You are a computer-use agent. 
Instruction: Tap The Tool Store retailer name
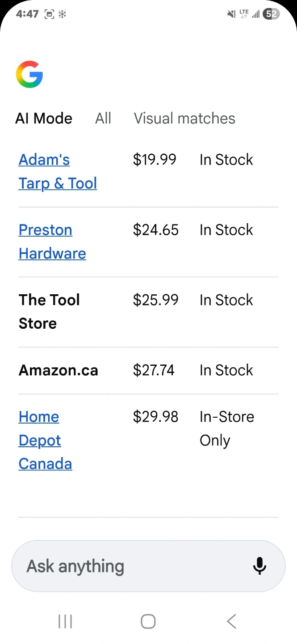49,311
